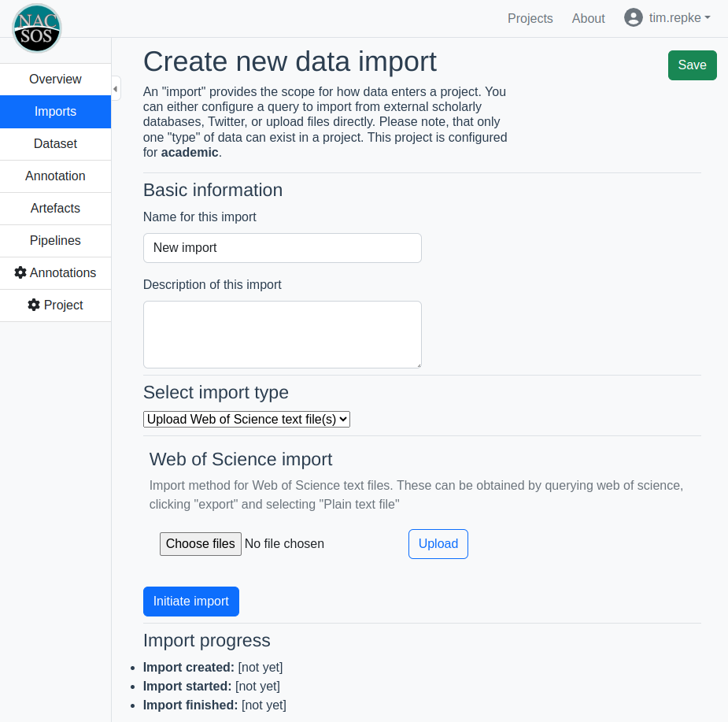Click the gear icon beside Project
The height and width of the screenshot is (722, 728).
pyautogui.click(x=34, y=305)
